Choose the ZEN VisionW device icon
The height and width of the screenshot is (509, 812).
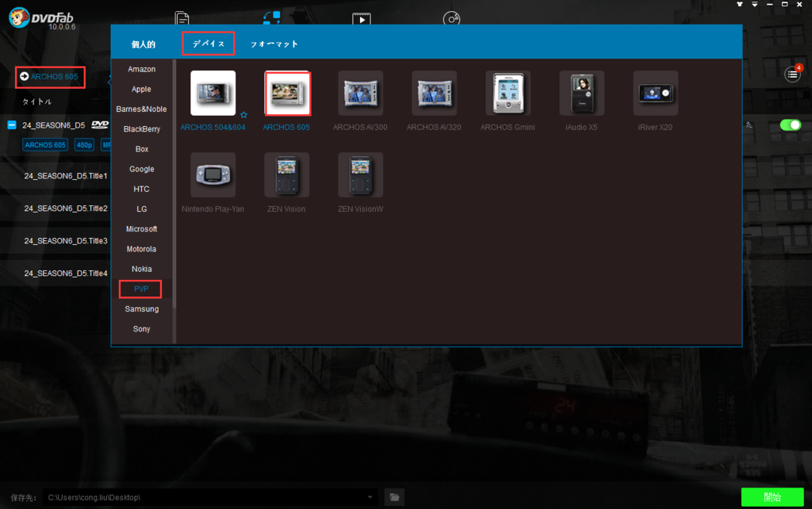[x=361, y=174]
